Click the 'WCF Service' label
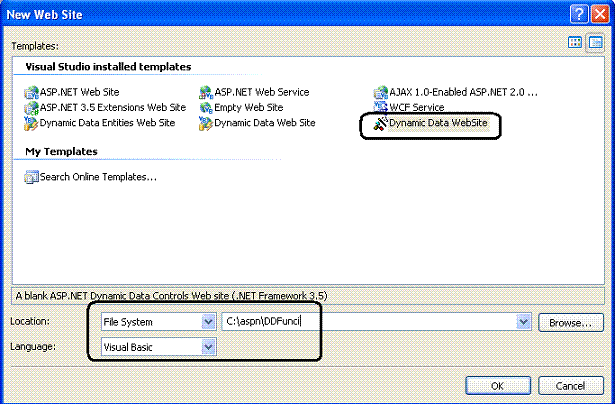The width and height of the screenshot is (615, 404). tap(417, 108)
